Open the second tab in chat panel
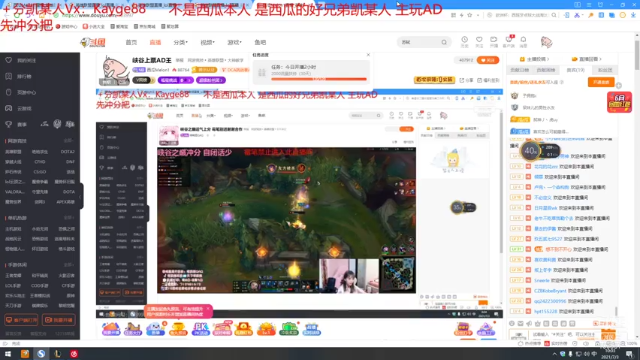The image size is (640, 360). pos(546,70)
